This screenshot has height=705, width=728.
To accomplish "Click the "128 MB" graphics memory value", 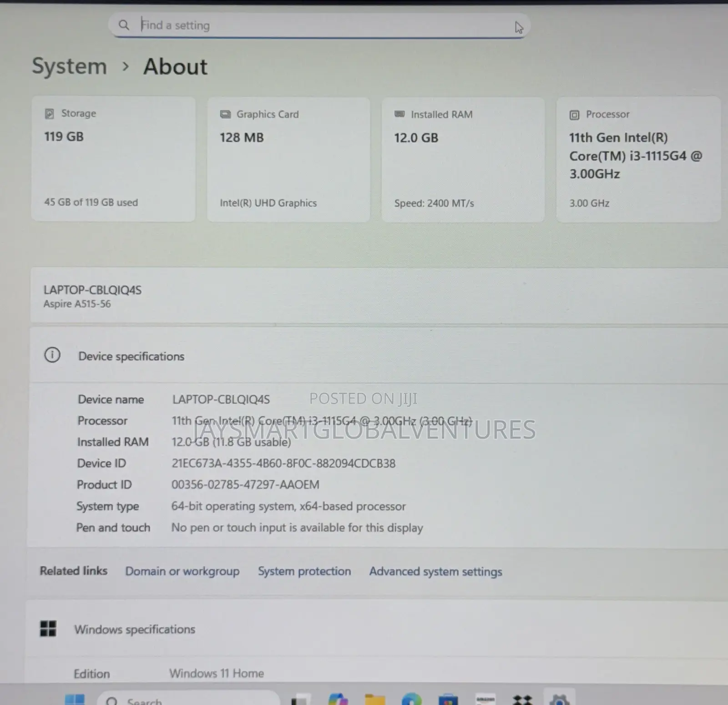I will [242, 137].
